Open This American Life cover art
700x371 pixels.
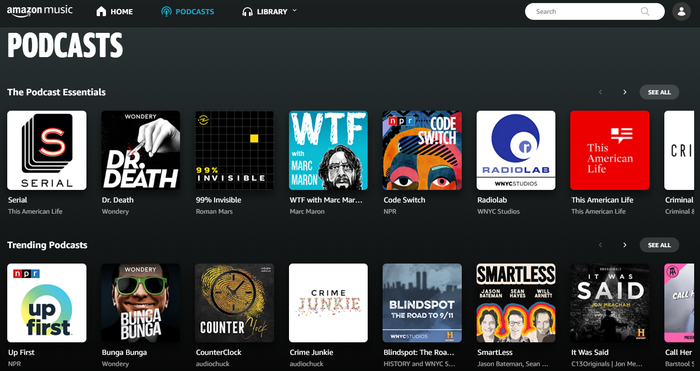click(x=610, y=150)
